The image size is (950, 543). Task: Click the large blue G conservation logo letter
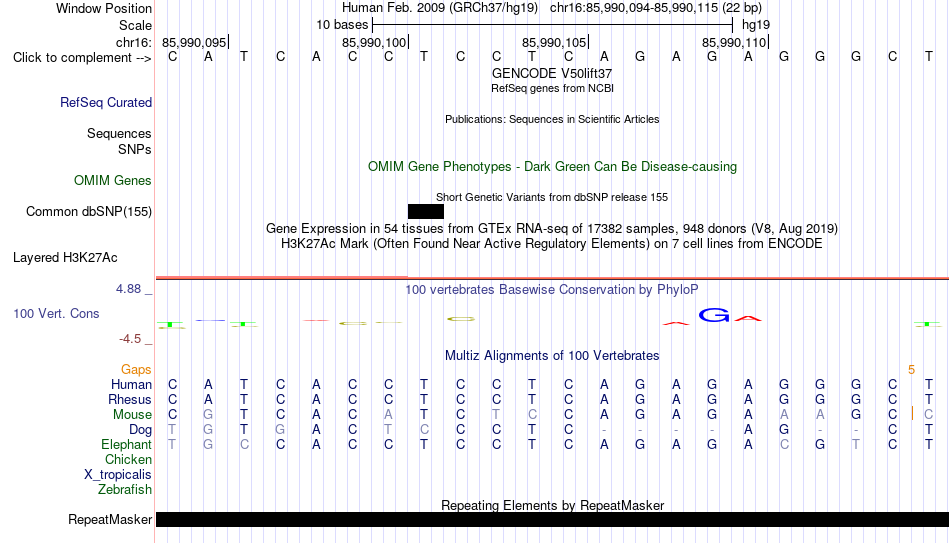pyautogui.click(x=714, y=315)
